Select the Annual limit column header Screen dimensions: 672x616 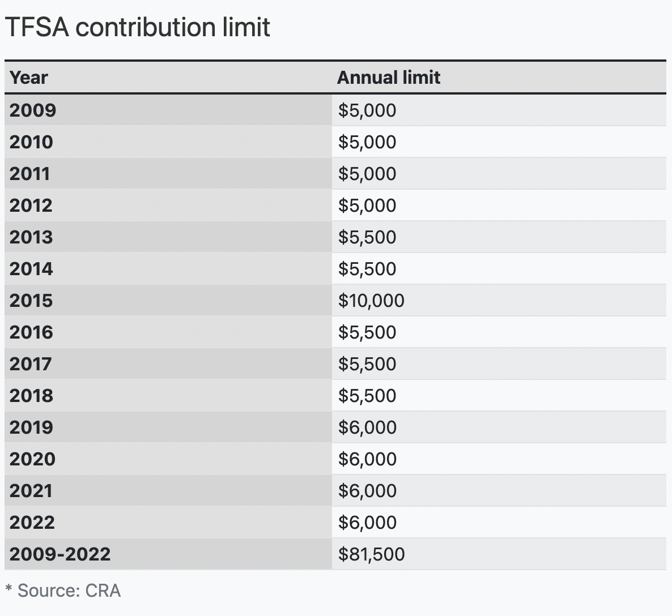[x=388, y=78]
